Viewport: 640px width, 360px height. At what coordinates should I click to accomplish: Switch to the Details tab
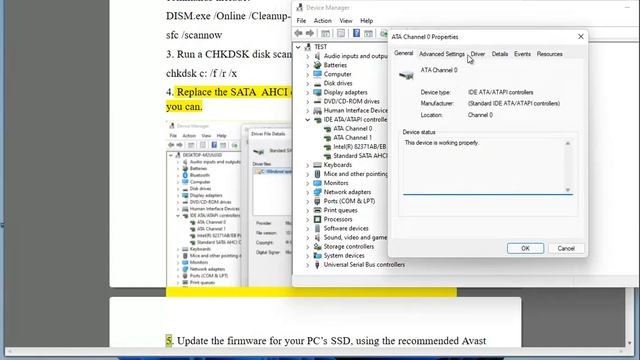(x=500, y=54)
